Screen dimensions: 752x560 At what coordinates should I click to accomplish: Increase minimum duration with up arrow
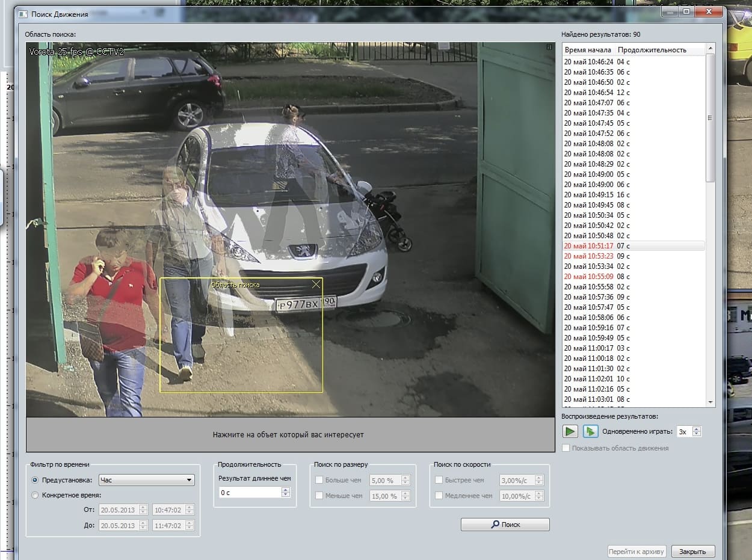click(286, 490)
